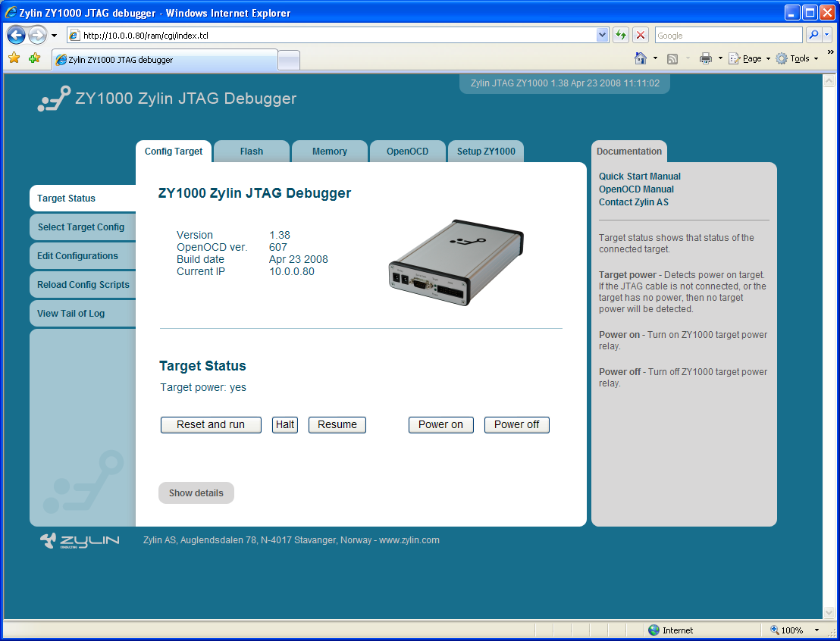Click the browser Forward arrow button
This screenshot has height=641, width=840.
pyautogui.click(x=37, y=36)
